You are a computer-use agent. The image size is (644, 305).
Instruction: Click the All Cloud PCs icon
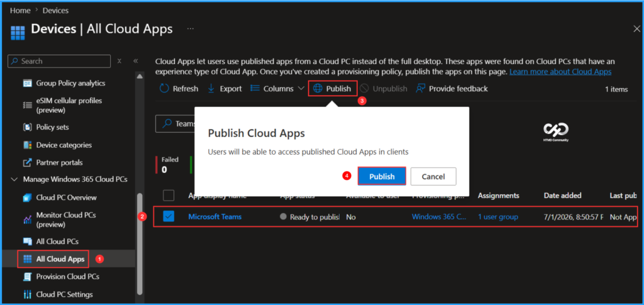point(27,241)
